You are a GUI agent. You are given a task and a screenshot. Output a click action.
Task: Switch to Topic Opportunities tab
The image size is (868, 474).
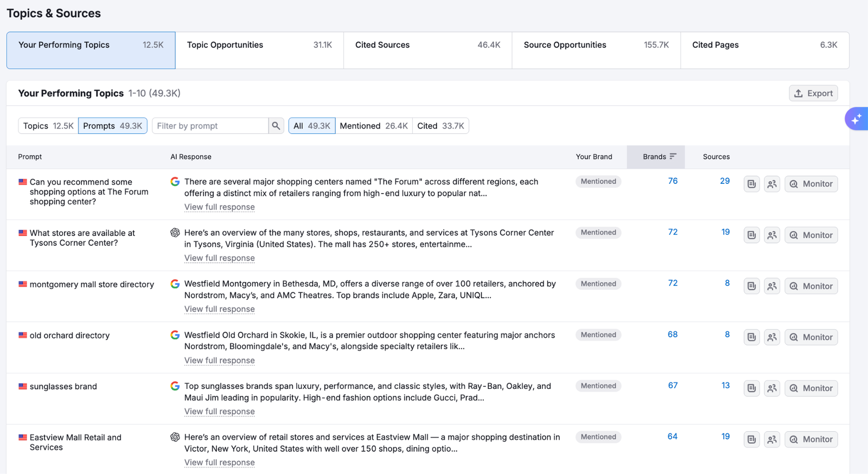(x=259, y=50)
